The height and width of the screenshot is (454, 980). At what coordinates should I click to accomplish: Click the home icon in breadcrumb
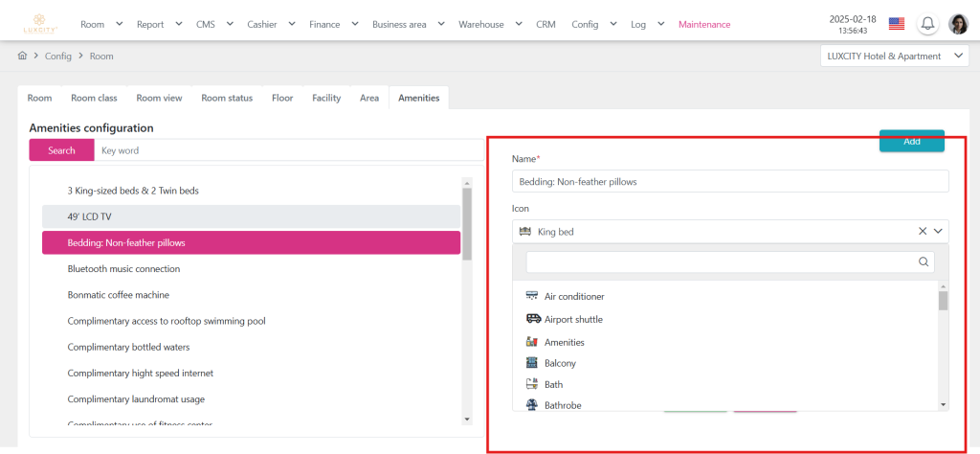coord(22,57)
